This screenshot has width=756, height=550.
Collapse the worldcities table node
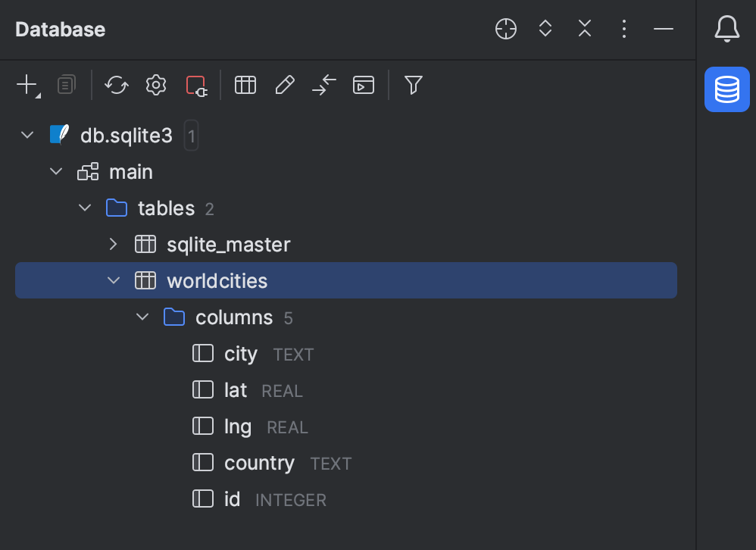coord(113,280)
